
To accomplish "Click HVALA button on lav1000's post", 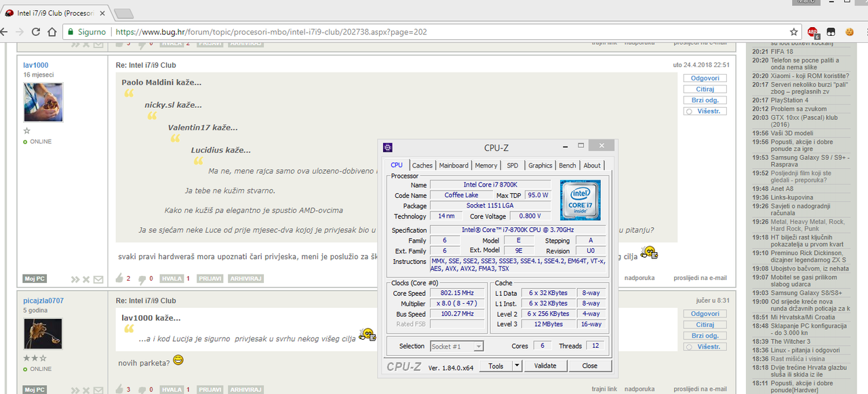I will [x=172, y=279].
